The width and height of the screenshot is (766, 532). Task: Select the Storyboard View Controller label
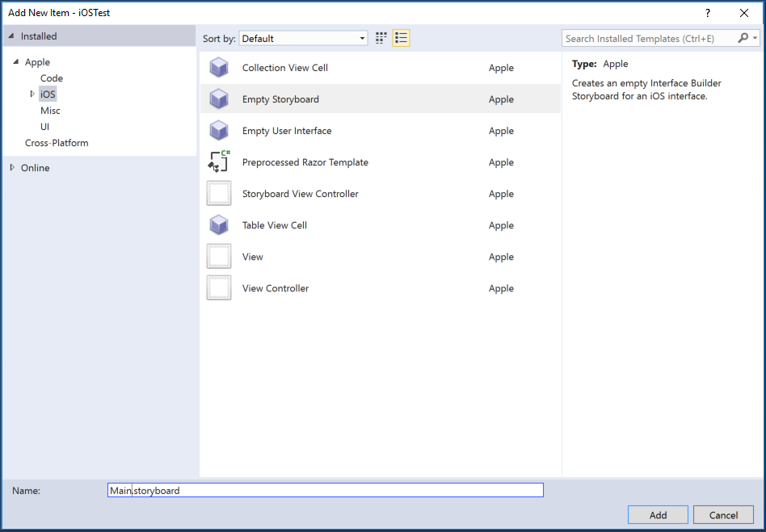[300, 193]
